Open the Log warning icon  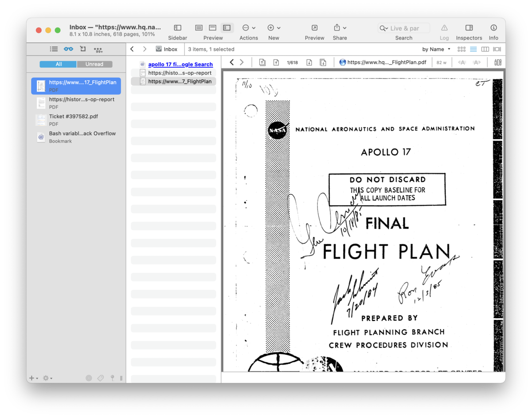tap(444, 28)
